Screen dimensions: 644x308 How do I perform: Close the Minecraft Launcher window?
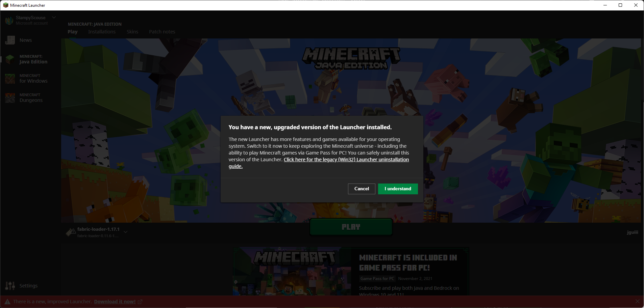(x=636, y=5)
